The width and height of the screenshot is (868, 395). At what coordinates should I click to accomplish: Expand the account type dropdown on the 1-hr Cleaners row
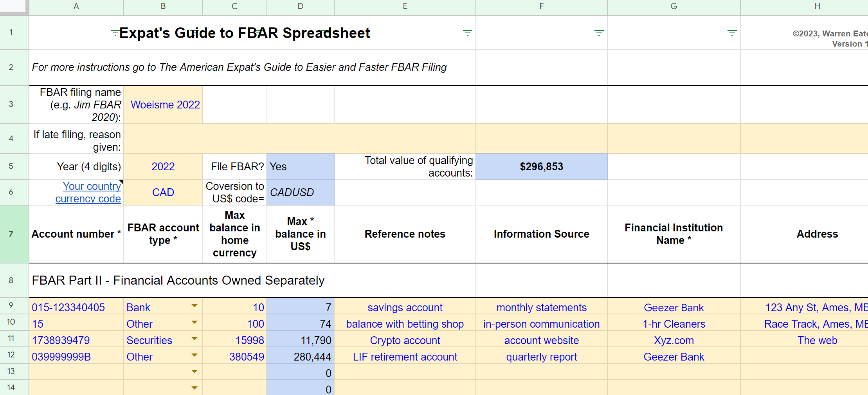point(194,323)
